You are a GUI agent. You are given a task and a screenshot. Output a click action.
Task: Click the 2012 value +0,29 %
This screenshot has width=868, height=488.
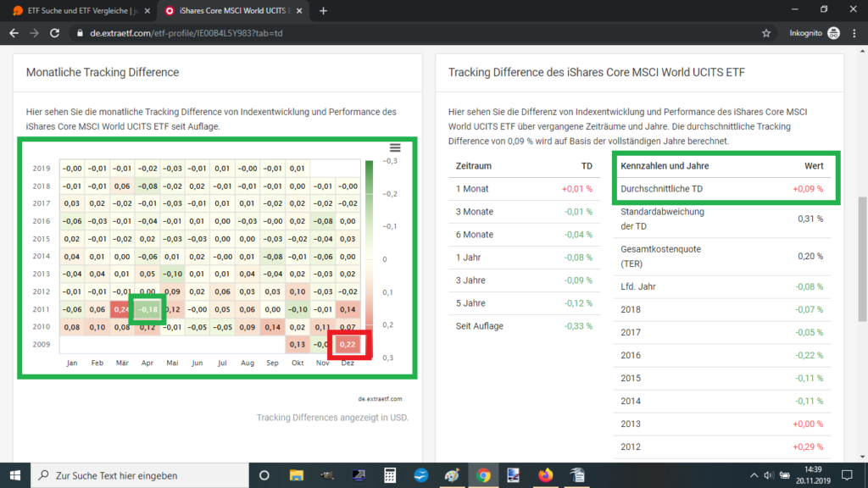(808, 446)
